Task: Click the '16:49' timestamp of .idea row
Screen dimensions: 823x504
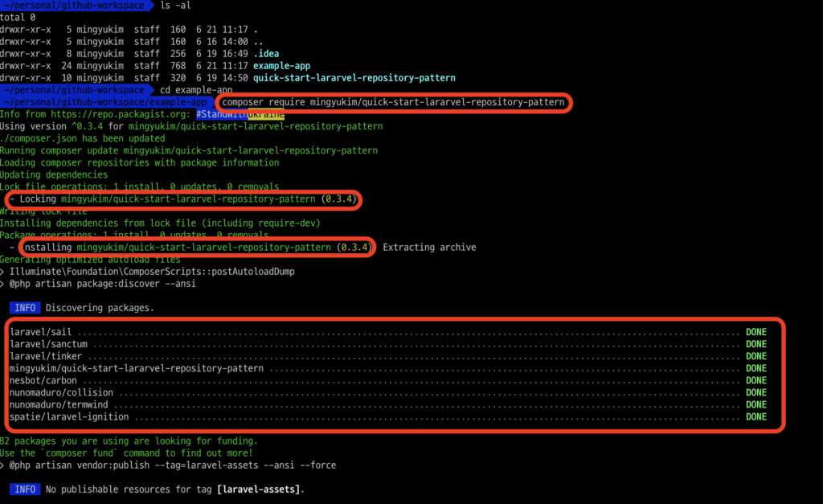Action: (x=235, y=54)
